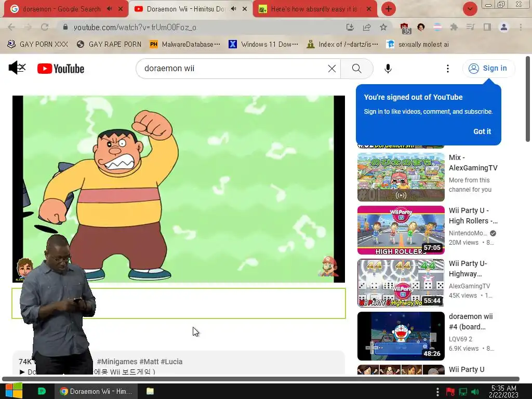Open the MalwareDatabase bookmark
This screenshot has width=532, height=399.
(185, 44)
